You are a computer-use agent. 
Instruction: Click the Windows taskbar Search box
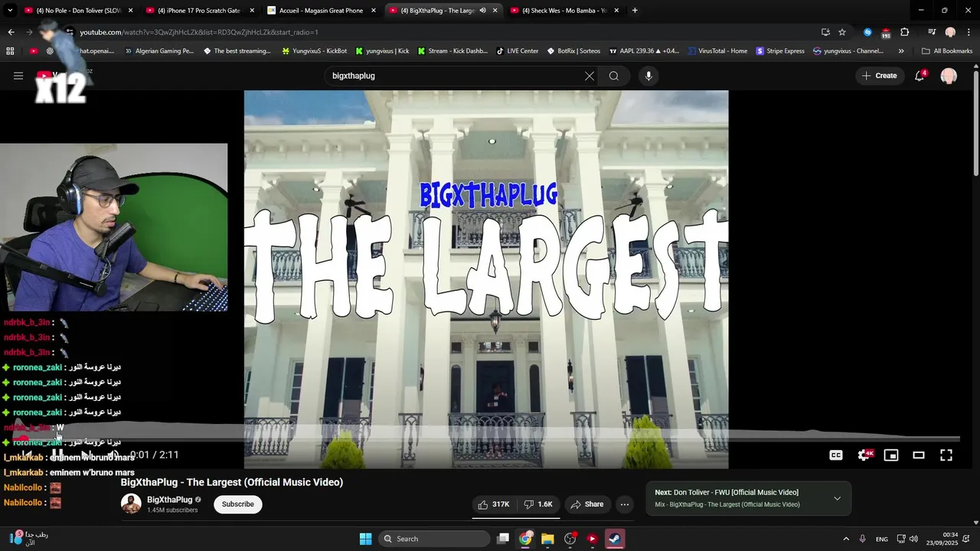pyautogui.click(x=434, y=539)
